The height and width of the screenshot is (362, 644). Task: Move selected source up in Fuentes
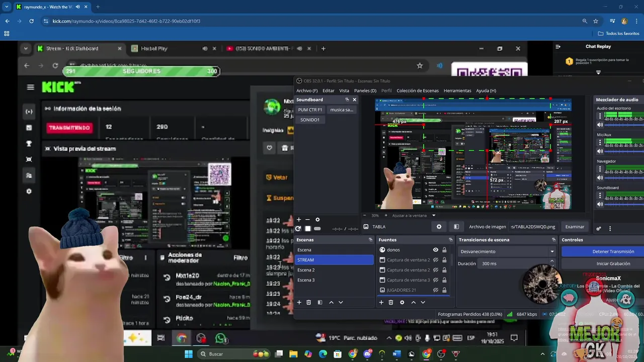point(414,303)
